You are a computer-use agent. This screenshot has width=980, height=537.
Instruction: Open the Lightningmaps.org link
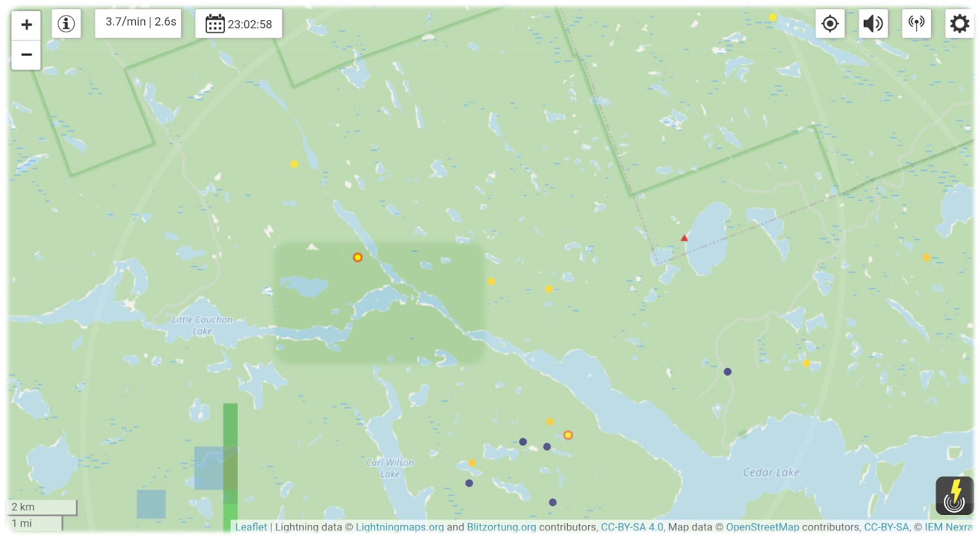[399, 527]
